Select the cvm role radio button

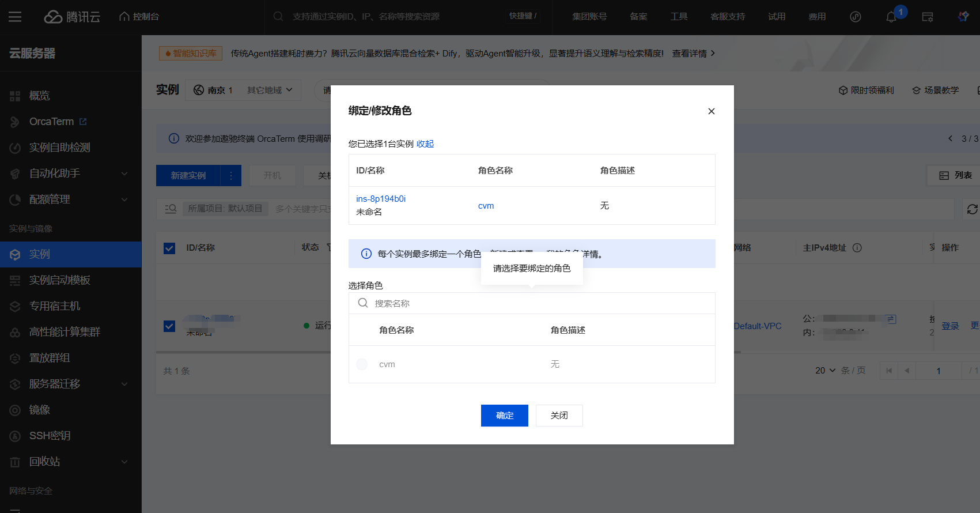362,364
